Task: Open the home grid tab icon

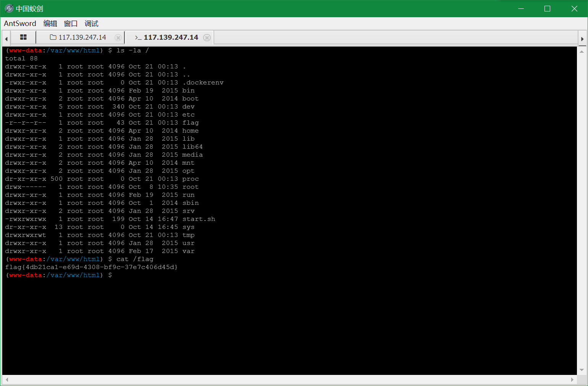Action: point(23,37)
